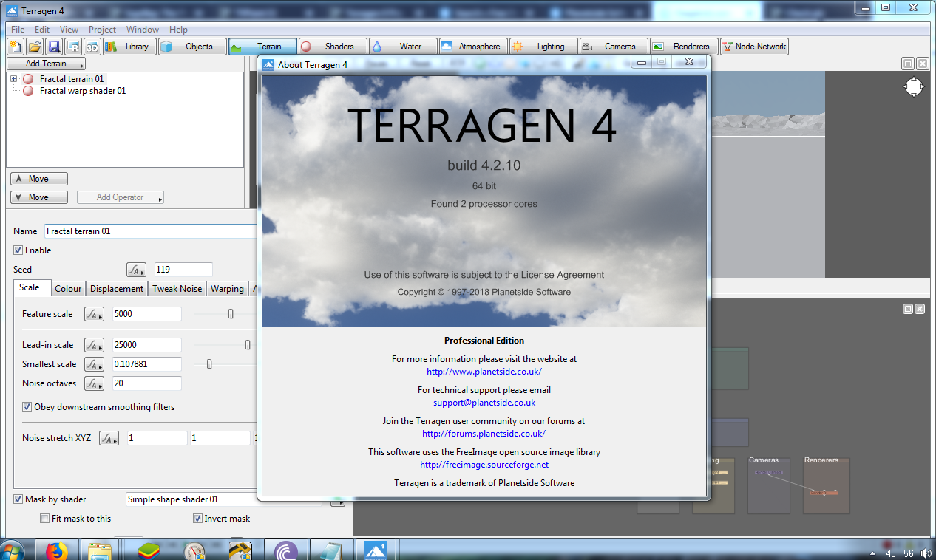The image size is (936, 560).
Task: Click the Move up button
Action: 39,179
